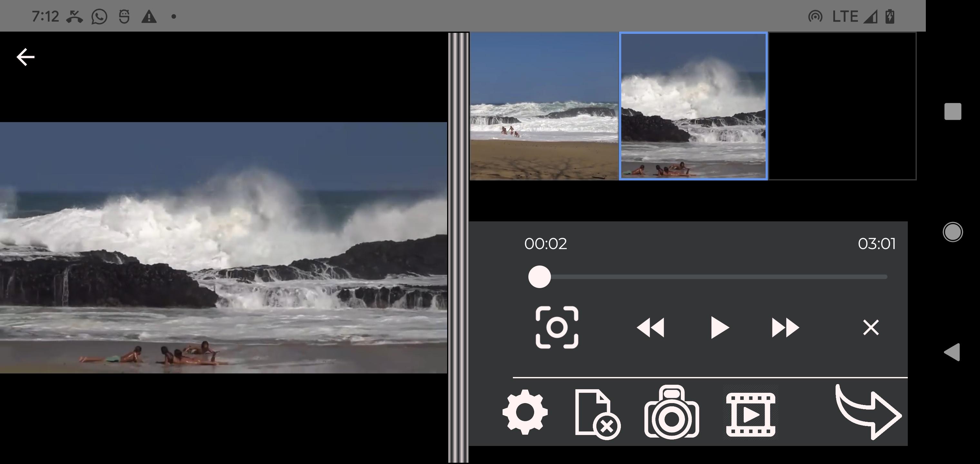Screen dimensions: 980x464
Task: Tap the warning triangle status icon
Action: click(x=149, y=17)
